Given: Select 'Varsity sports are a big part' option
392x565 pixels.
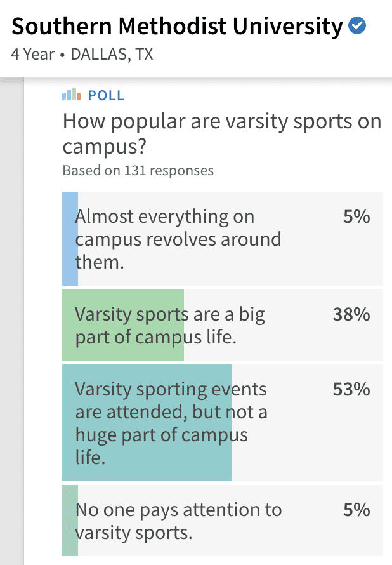Looking at the screenshot, I should [223, 324].
